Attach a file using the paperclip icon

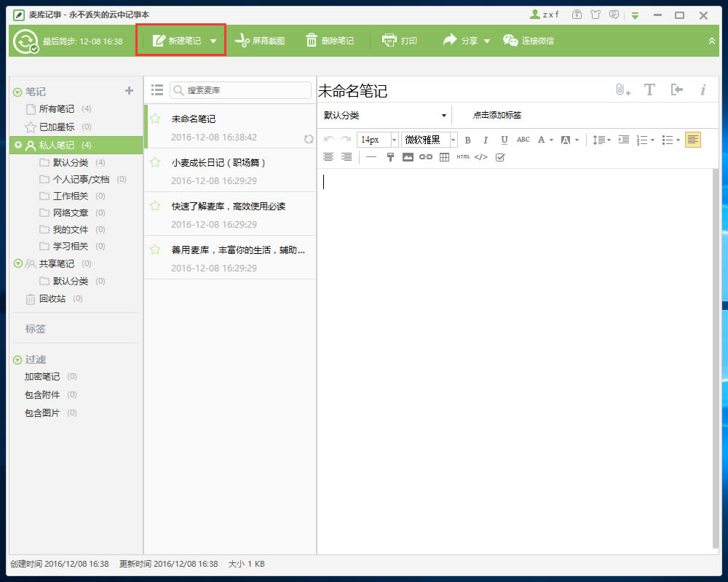[620, 89]
